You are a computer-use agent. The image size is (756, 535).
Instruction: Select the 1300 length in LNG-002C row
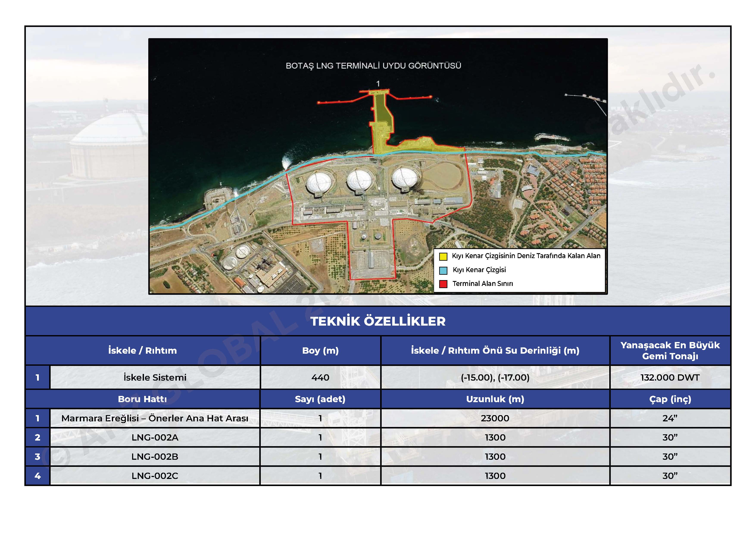(x=495, y=476)
